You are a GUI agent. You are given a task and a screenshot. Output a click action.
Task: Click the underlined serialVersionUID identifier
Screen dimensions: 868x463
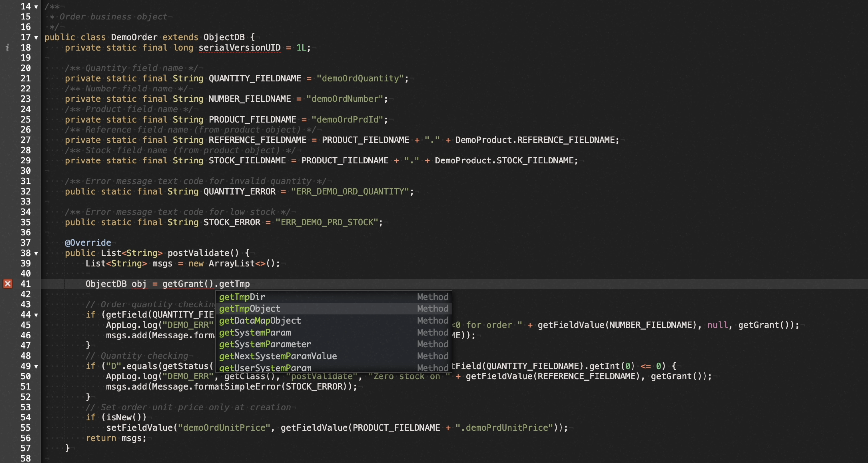(239, 48)
